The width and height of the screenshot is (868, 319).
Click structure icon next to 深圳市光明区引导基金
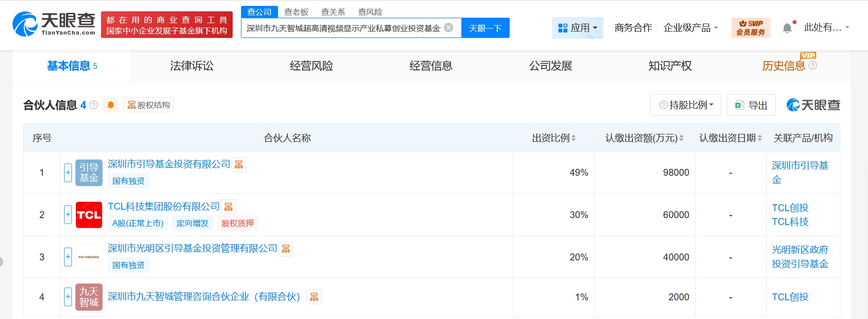click(286, 249)
